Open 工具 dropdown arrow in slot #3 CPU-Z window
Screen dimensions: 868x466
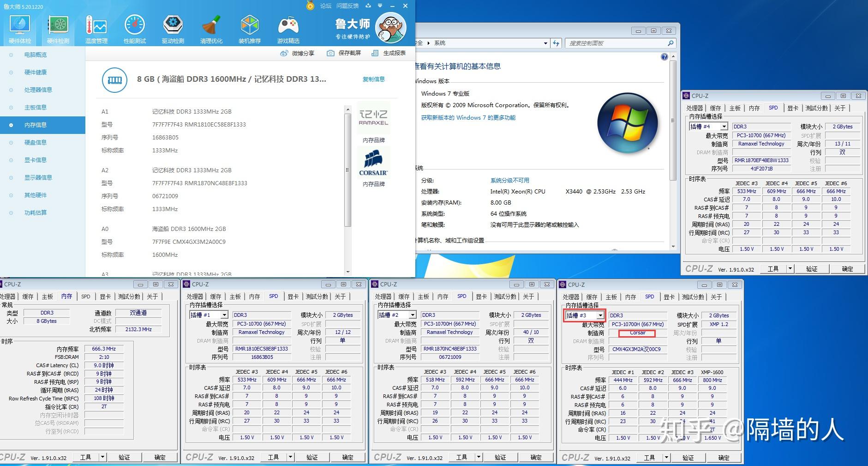666,458
